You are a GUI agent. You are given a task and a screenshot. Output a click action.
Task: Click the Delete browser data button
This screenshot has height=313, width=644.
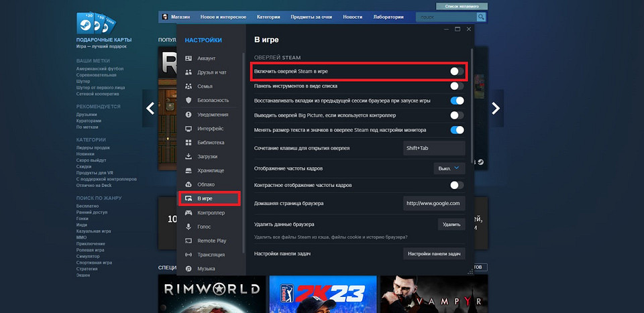(x=451, y=225)
